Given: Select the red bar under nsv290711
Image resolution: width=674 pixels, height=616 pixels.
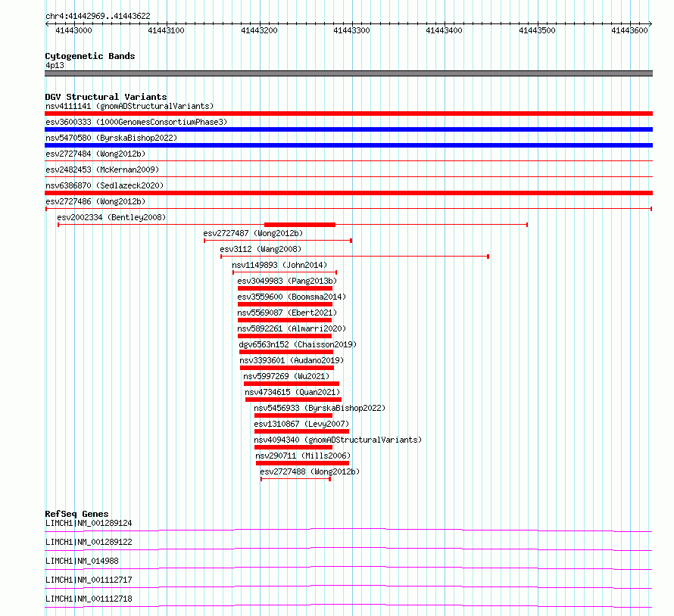Looking at the screenshot, I should coord(302,463).
